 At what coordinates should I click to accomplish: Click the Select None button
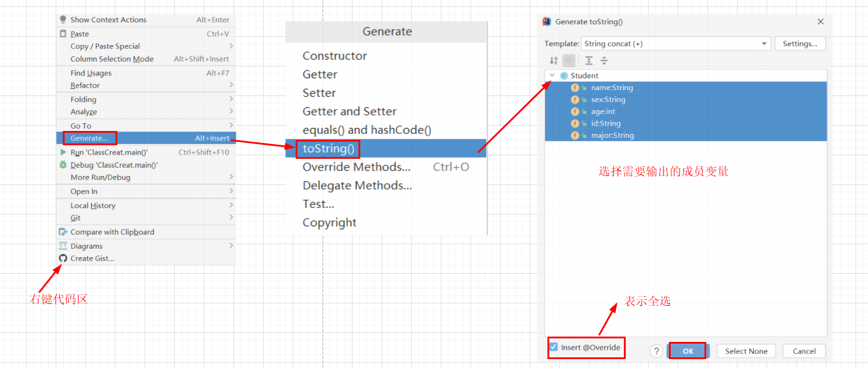pyautogui.click(x=746, y=351)
